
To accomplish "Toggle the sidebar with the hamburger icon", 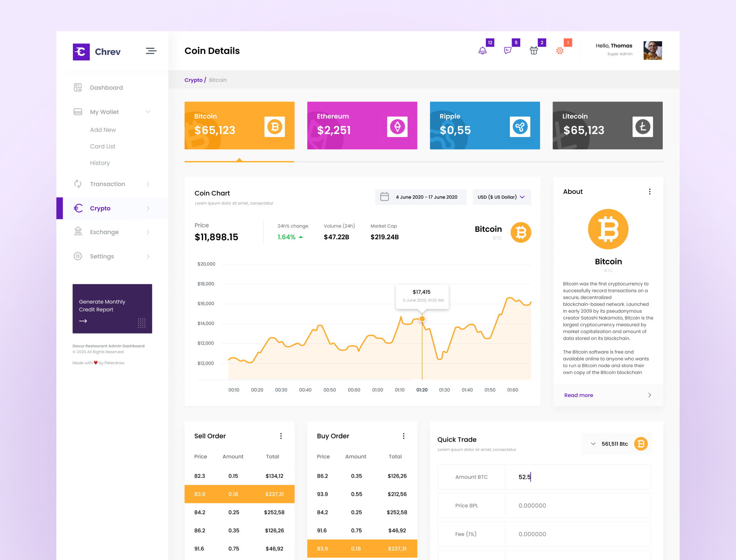I will [151, 51].
